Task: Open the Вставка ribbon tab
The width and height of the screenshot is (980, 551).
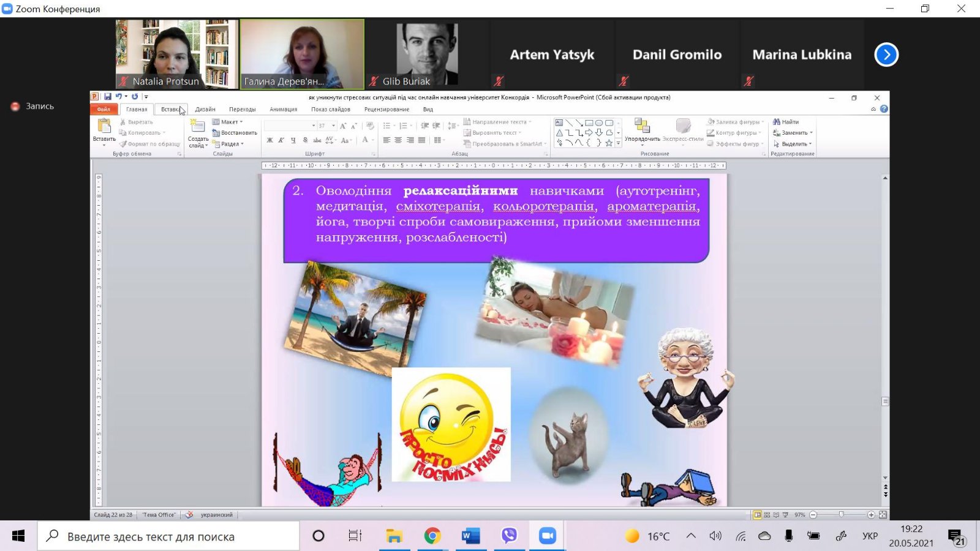Action: [x=170, y=110]
